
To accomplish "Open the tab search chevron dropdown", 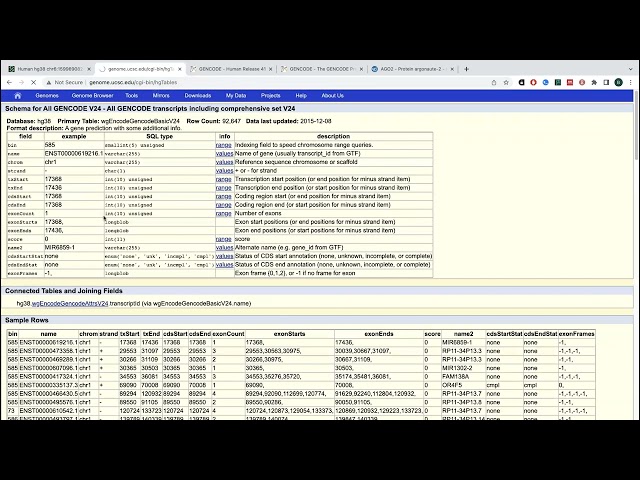I will (x=631, y=69).
